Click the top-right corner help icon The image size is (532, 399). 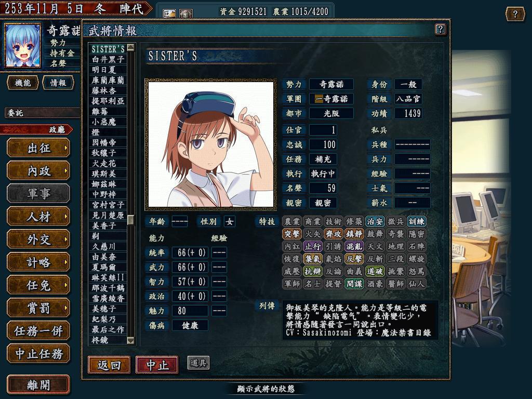click(515, 14)
